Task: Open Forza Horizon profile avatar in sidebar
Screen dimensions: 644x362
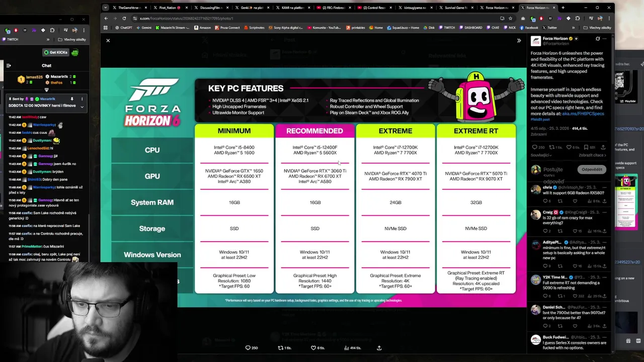Action: click(x=536, y=41)
